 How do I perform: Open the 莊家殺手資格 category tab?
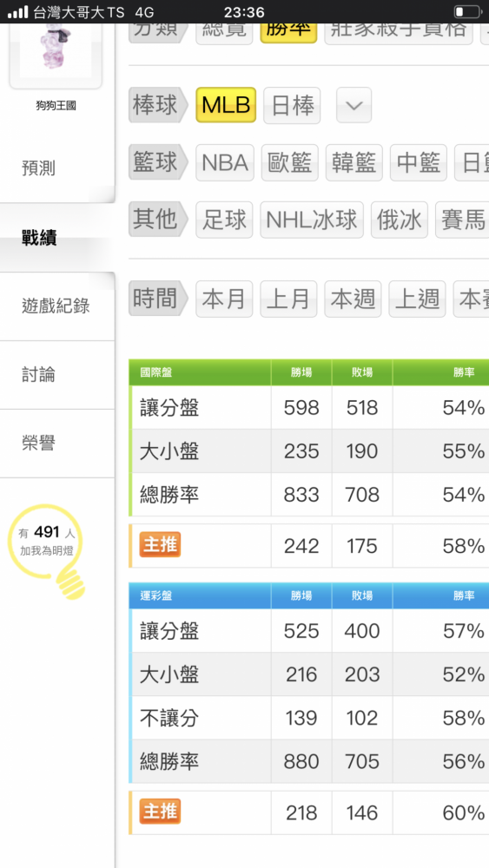click(399, 32)
